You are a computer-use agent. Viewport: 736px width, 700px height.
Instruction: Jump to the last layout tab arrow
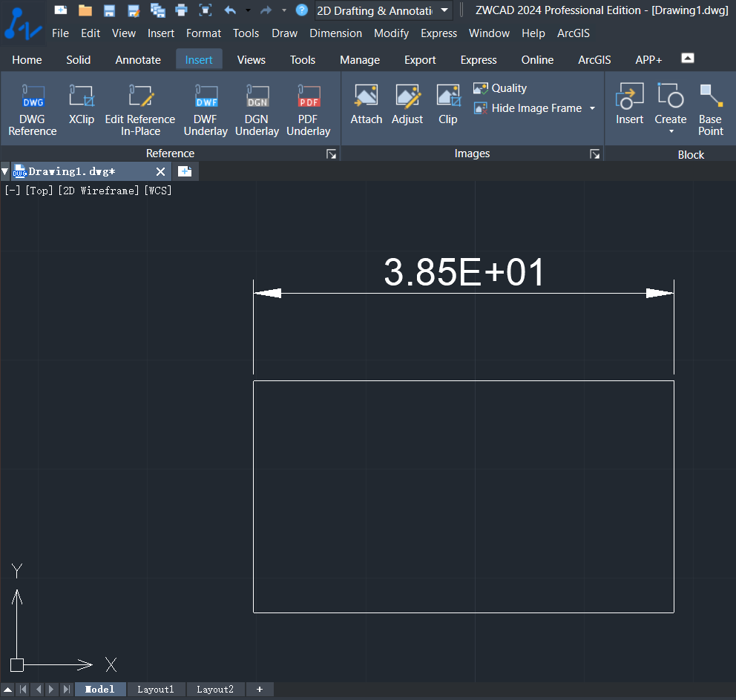click(x=67, y=689)
